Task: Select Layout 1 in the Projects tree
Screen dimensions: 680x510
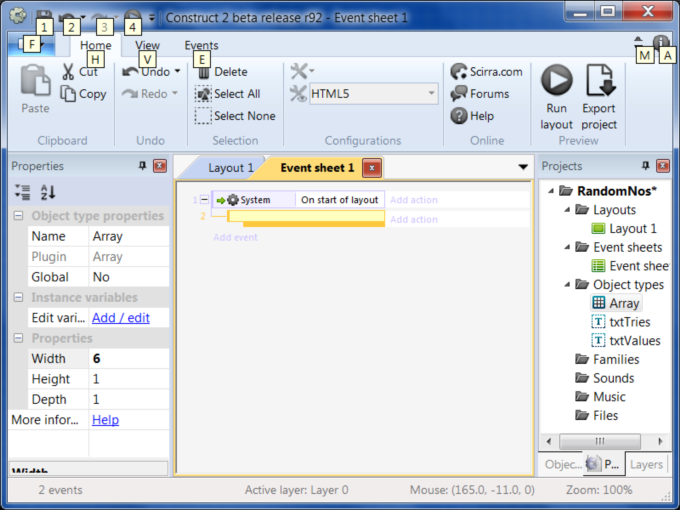Action: 624,229
